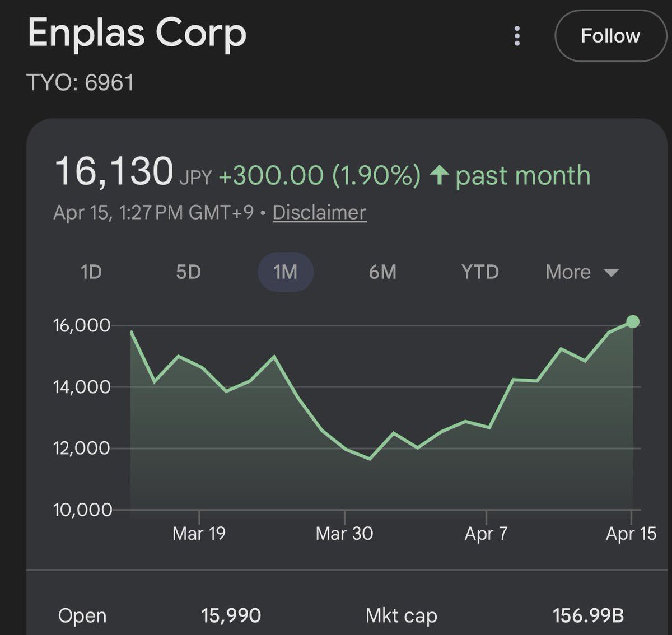Click the latest price dot on chart
The width and height of the screenshot is (672, 635).
click(633, 321)
